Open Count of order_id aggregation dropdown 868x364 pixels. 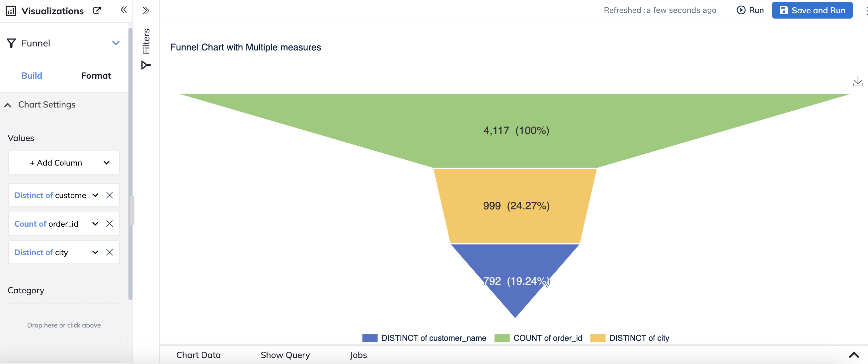tap(95, 224)
